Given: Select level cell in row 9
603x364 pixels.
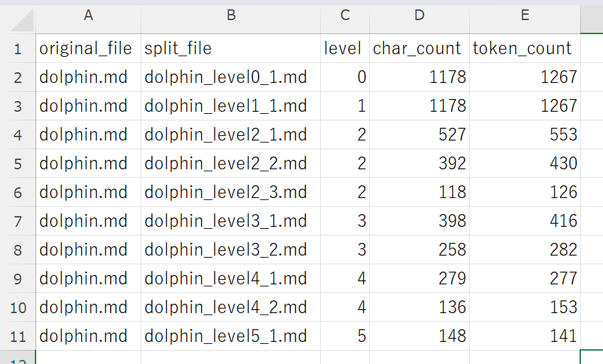Looking at the screenshot, I should click(x=345, y=279).
